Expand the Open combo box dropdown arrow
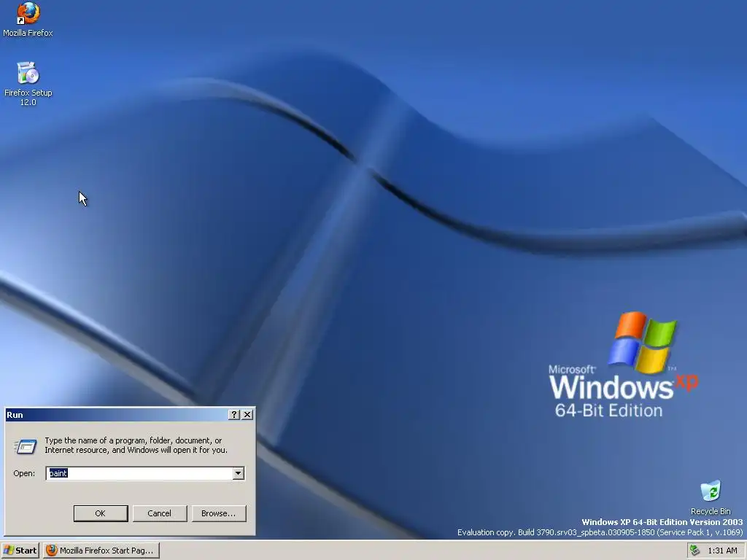Screen dimensions: 747x560 coord(239,473)
